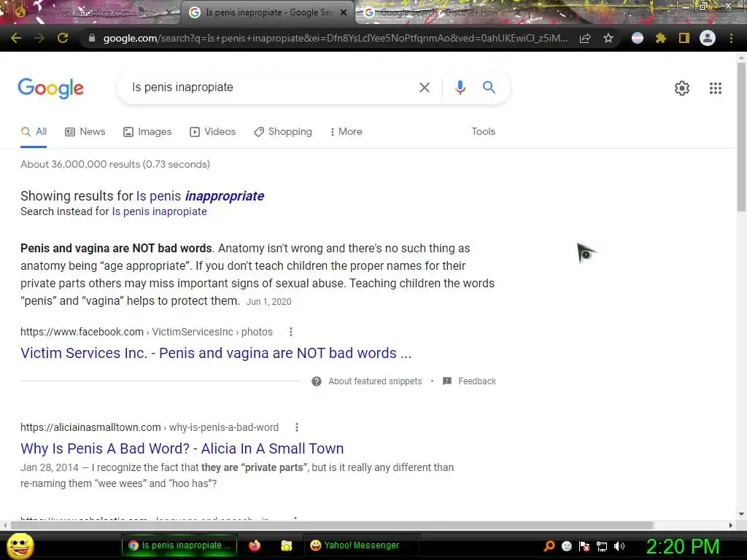Open Google quick settings gear
Image resolution: width=747 pixels, height=560 pixels.
[682, 88]
